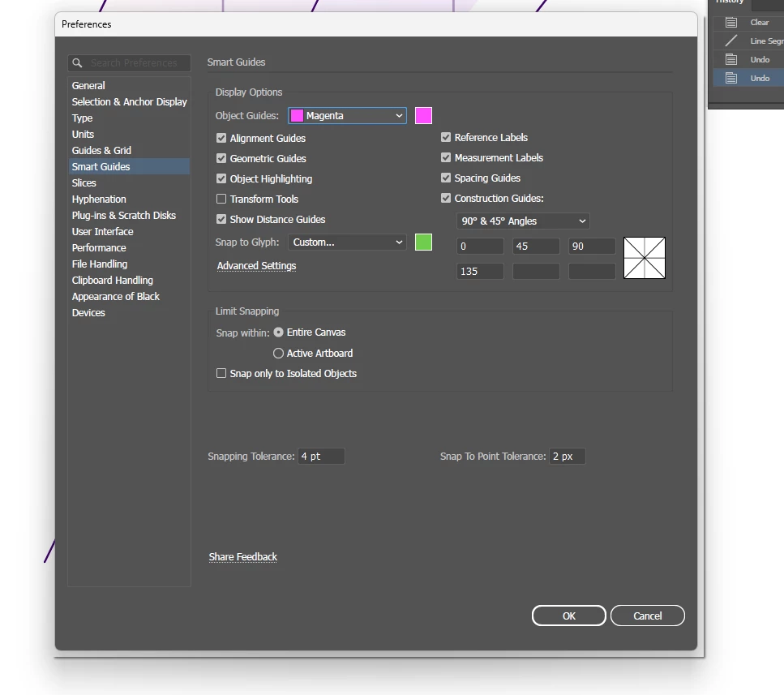Open File Handling preferences
The width and height of the screenshot is (784, 695).
pos(100,264)
